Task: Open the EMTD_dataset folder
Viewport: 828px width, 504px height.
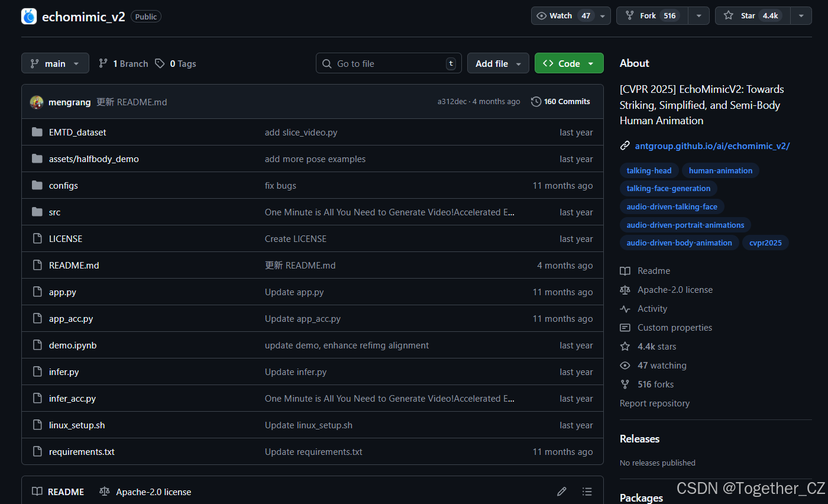Action: 77,133
